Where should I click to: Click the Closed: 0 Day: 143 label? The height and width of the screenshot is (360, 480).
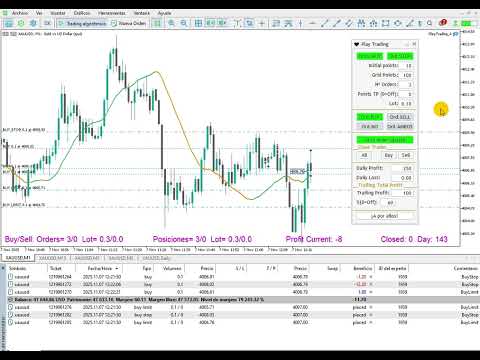coord(414,239)
